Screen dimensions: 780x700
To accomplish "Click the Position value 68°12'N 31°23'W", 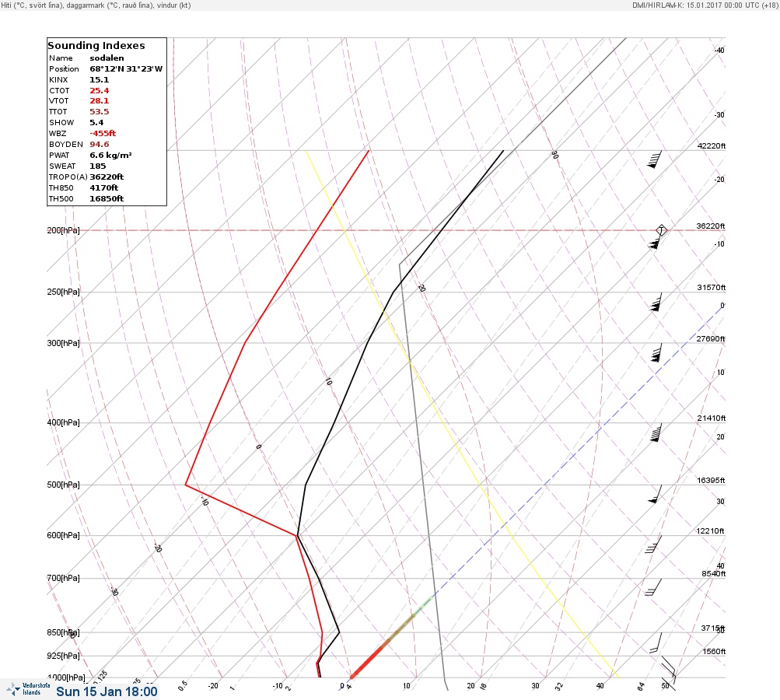I will coord(126,69).
